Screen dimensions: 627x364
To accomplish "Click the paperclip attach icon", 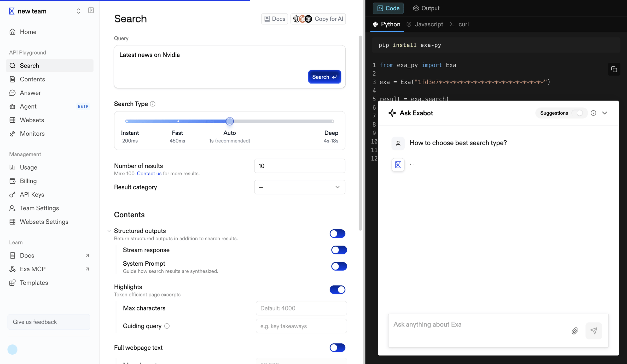I will [575, 331].
